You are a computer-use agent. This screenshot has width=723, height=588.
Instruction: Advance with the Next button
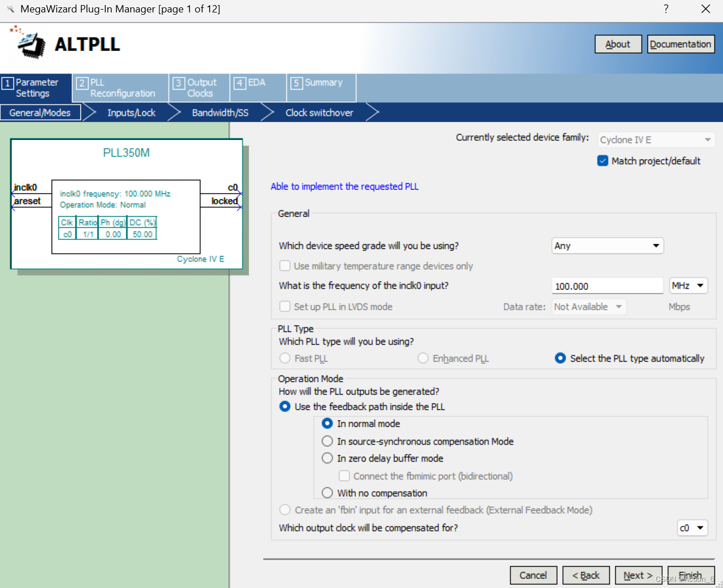click(x=638, y=575)
